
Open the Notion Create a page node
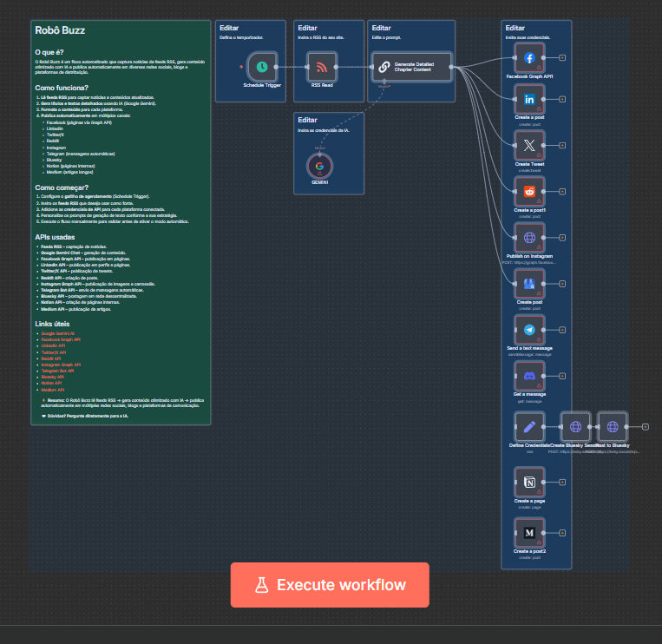click(529, 483)
